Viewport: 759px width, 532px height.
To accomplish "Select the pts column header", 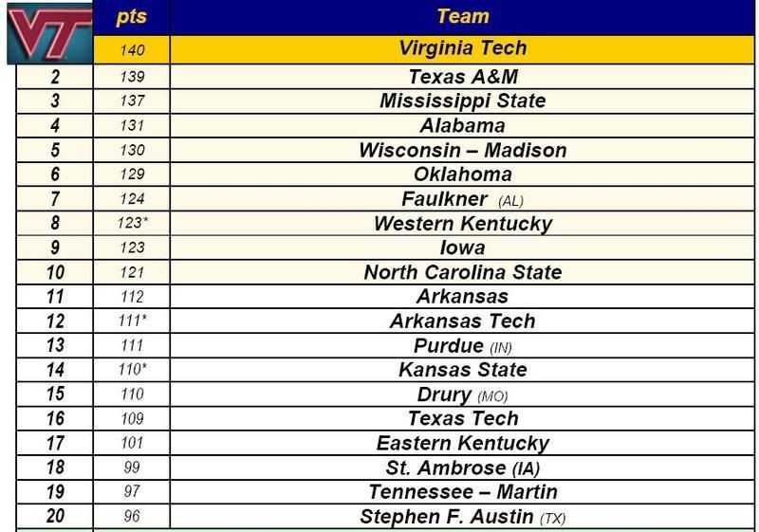I will (132, 17).
